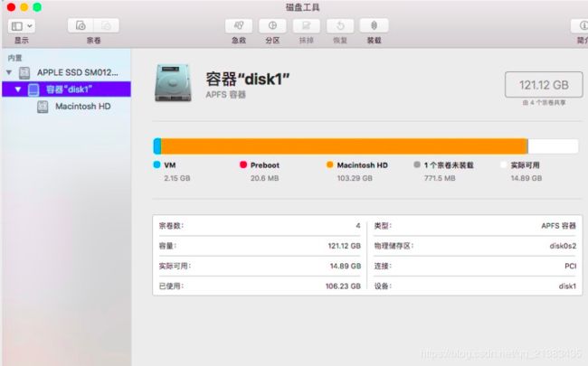
Task: Click the add volume toolbar icon
Action: (x=81, y=25)
